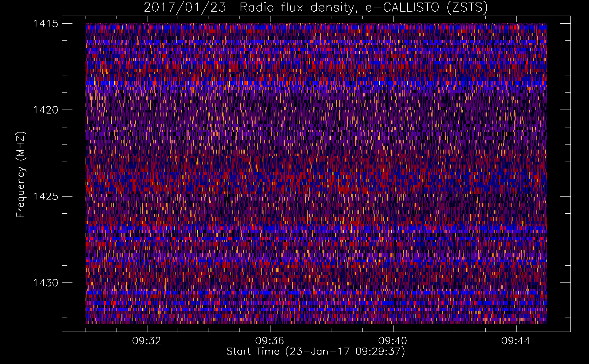Click the 09:36 time tick label
The height and width of the screenshot is (364, 589).
tap(269, 341)
